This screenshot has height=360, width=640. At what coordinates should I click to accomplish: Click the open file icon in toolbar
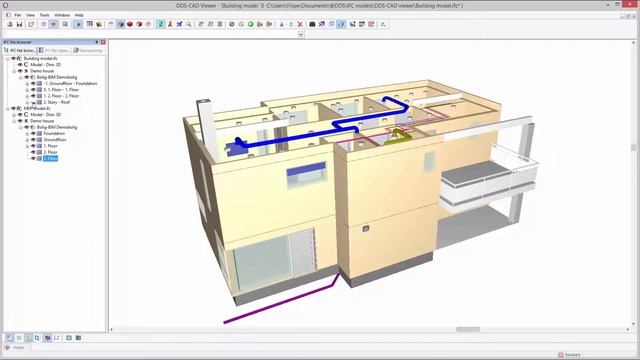[x=10, y=24]
